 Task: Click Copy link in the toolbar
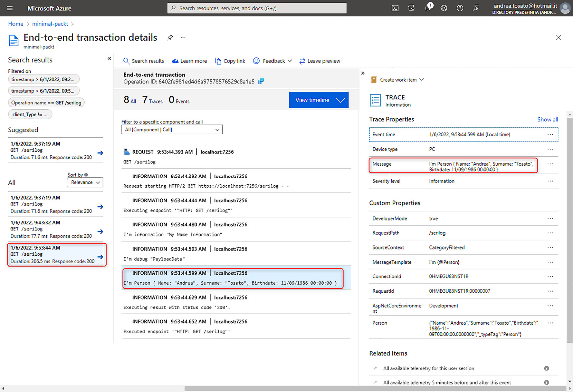(x=230, y=61)
